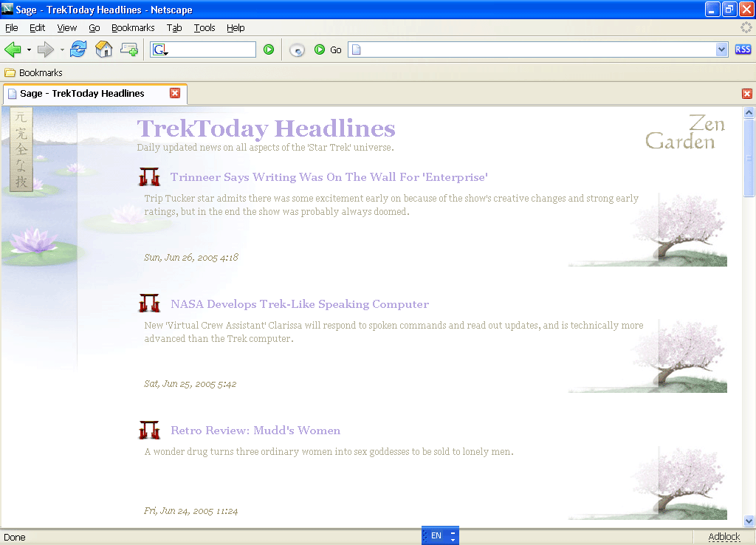
Task: Click the page icon in the address bar
Action: (357, 49)
